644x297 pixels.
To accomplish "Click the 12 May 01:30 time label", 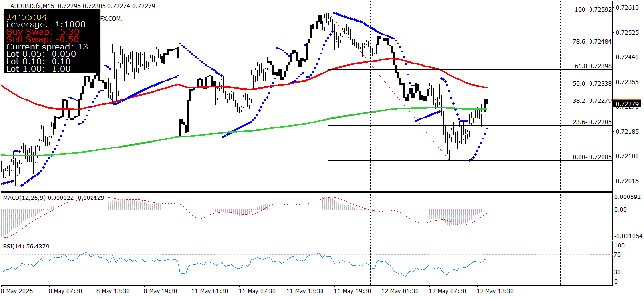I will coord(399,291).
